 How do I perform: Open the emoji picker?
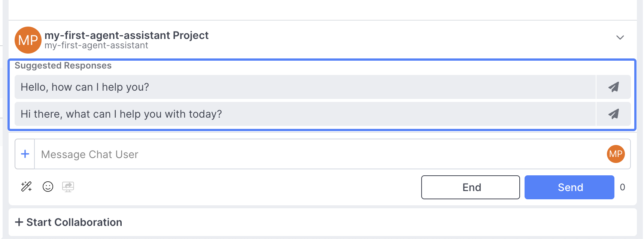(x=48, y=187)
